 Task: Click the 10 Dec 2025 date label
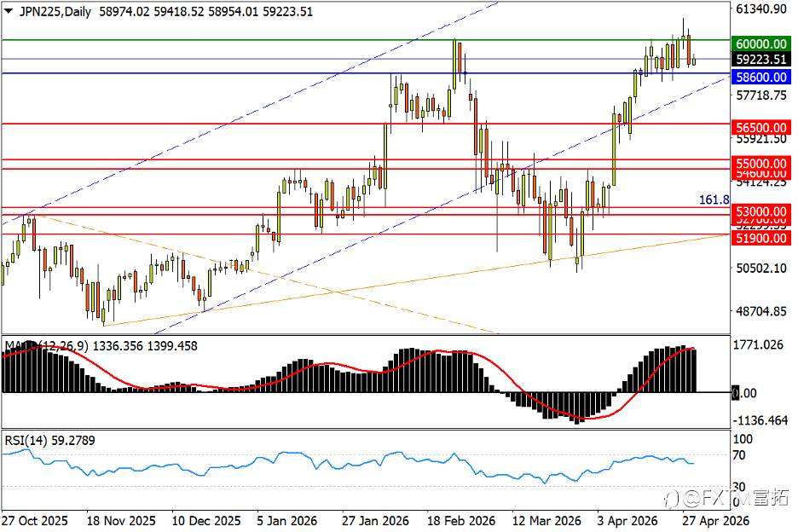pyautogui.click(x=206, y=521)
